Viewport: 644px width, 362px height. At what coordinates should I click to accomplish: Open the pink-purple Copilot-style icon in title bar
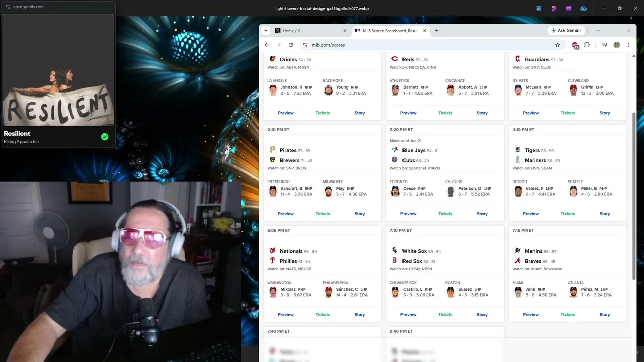pos(554,8)
